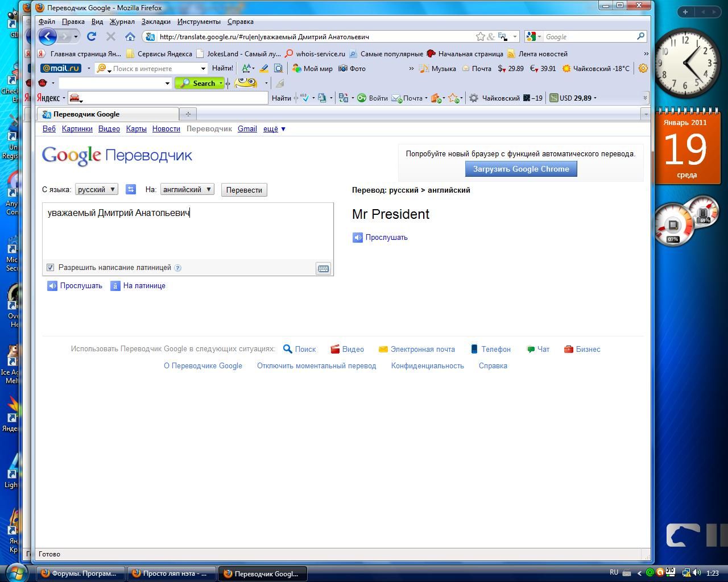Bookmark page with the star icon
Screen dimensions: 728x582
[x=480, y=37]
